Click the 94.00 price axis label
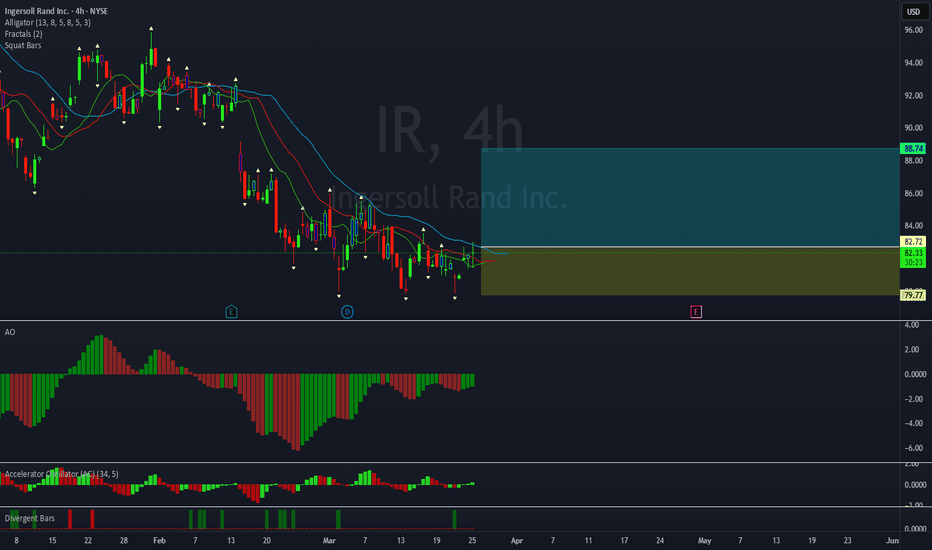This screenshot has width=932, height=550. 914,62
